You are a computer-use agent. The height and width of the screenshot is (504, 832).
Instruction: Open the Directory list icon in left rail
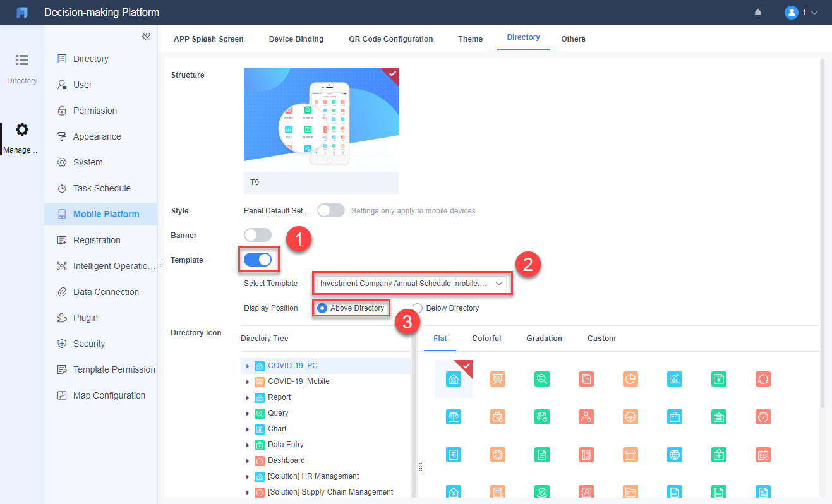coord(22,60)
